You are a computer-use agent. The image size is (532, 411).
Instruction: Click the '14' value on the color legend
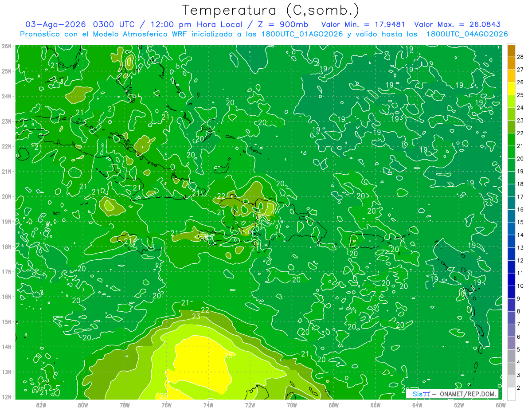pyautogui.click(x=520, y=235)
